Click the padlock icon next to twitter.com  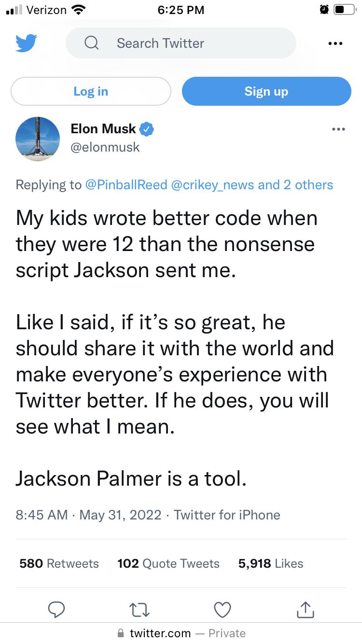click(x=120, y=633)
